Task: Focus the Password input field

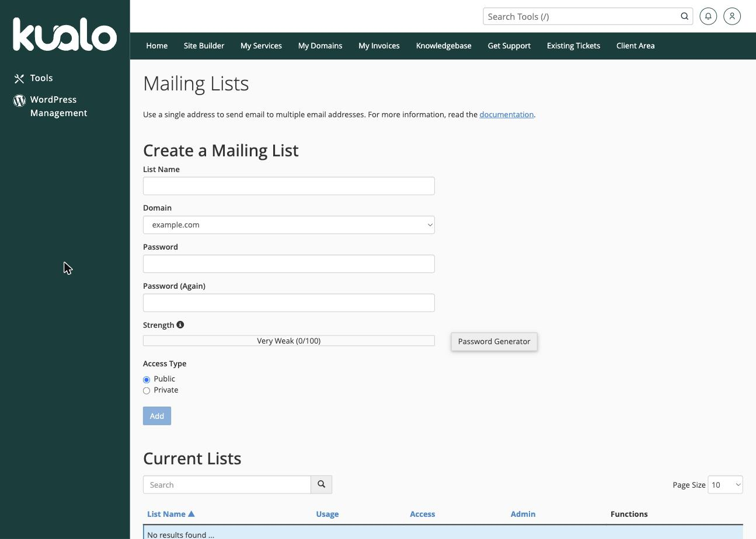Action: (289, 264)
